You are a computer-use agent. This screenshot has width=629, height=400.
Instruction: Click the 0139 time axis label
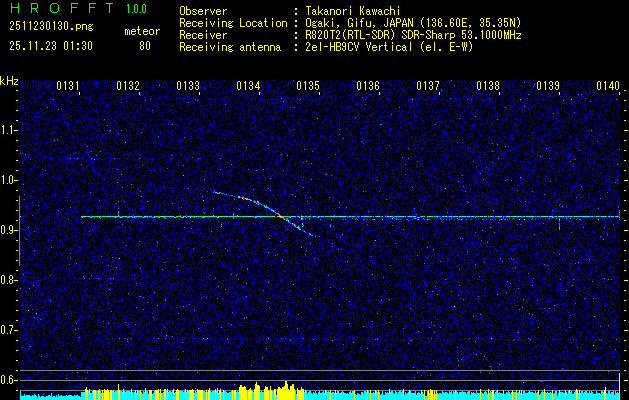coord(548,86)
